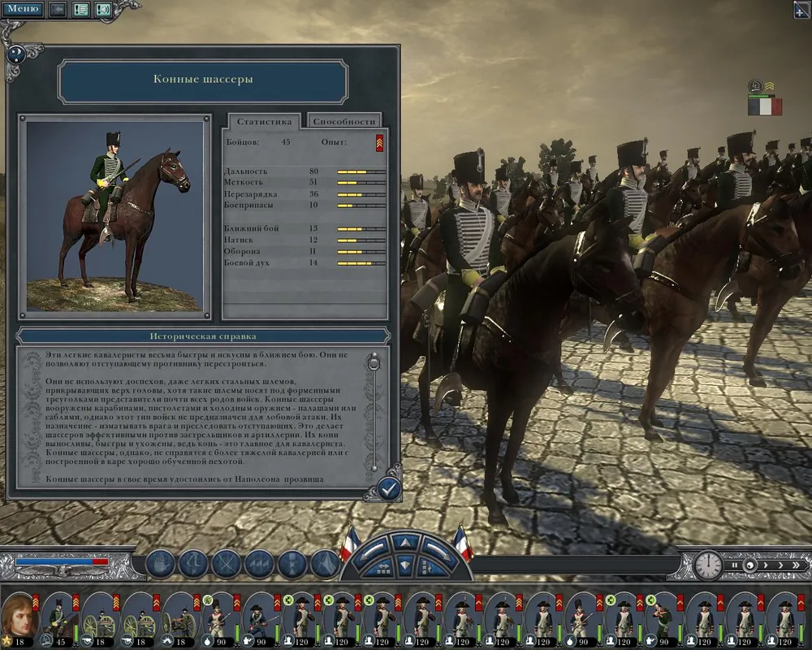Open the Меню button
The height and width of the screenshot is (650, 812).
[x=23, y=9]
